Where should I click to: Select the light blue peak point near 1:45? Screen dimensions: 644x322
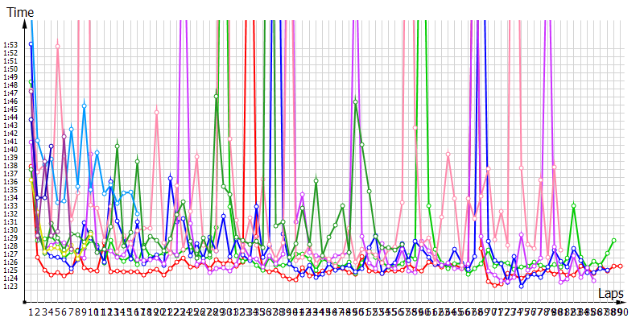point(85,105)
